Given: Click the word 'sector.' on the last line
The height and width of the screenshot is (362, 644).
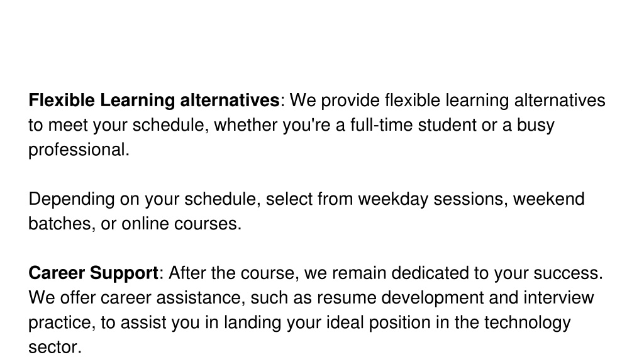Looking at the screenshot, I should [x=55, y=347].
